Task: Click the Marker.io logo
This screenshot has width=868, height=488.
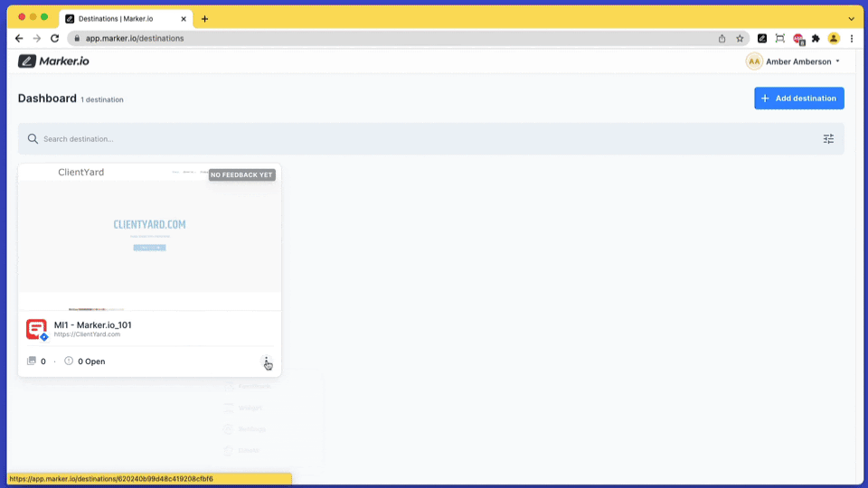Action: pyautogui.click(x=53, y=61)
